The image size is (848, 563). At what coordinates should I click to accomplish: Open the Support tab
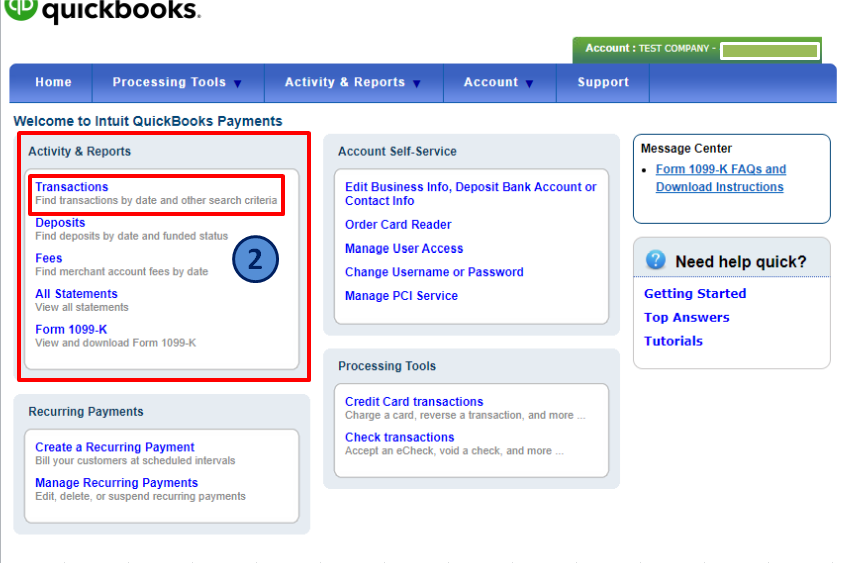(603, 82)
